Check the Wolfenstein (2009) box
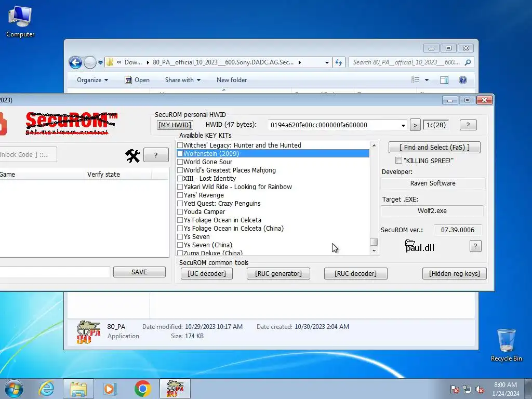 point(180,154)
